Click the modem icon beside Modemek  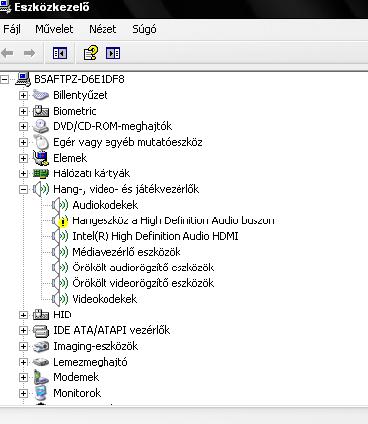click(x=41, y=377)
